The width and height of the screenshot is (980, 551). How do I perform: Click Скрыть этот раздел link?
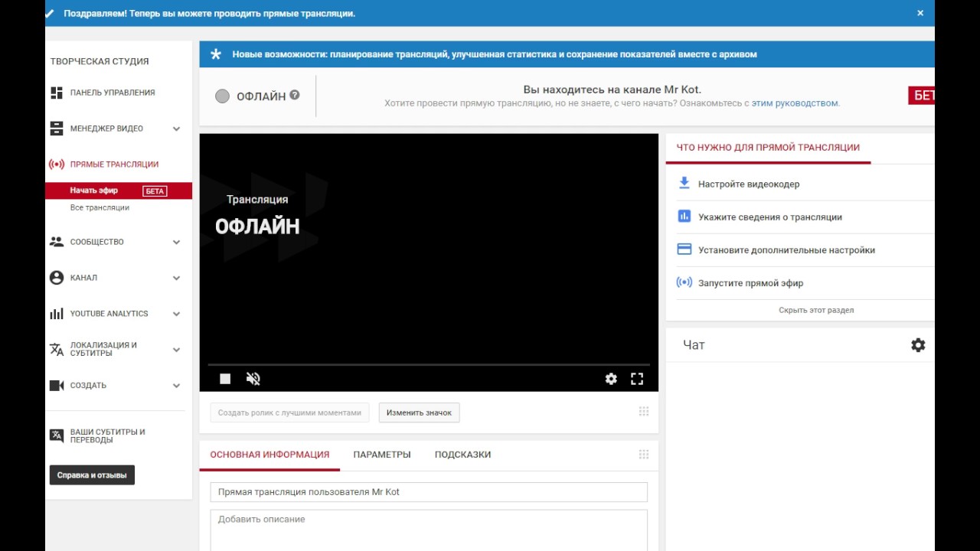(x=816, y=310)
